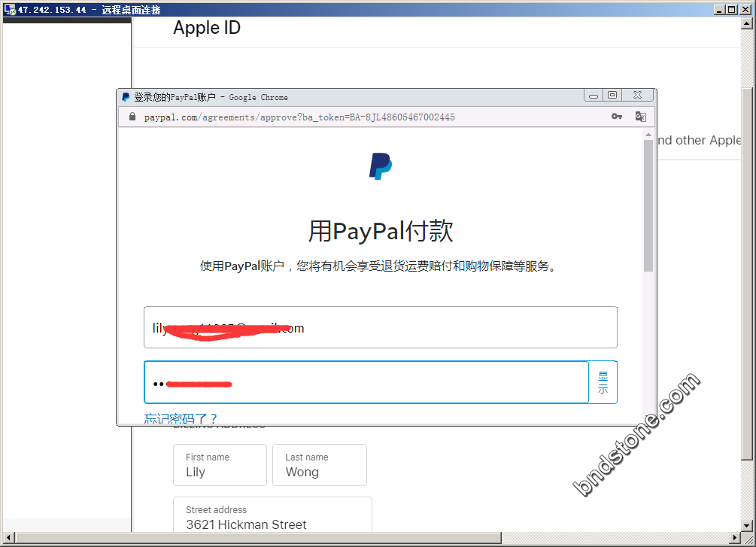This screenshot has height=547, width=756.
Task: Click Remote Desktop vertical scroll down arrow
Action: point(747,526)
